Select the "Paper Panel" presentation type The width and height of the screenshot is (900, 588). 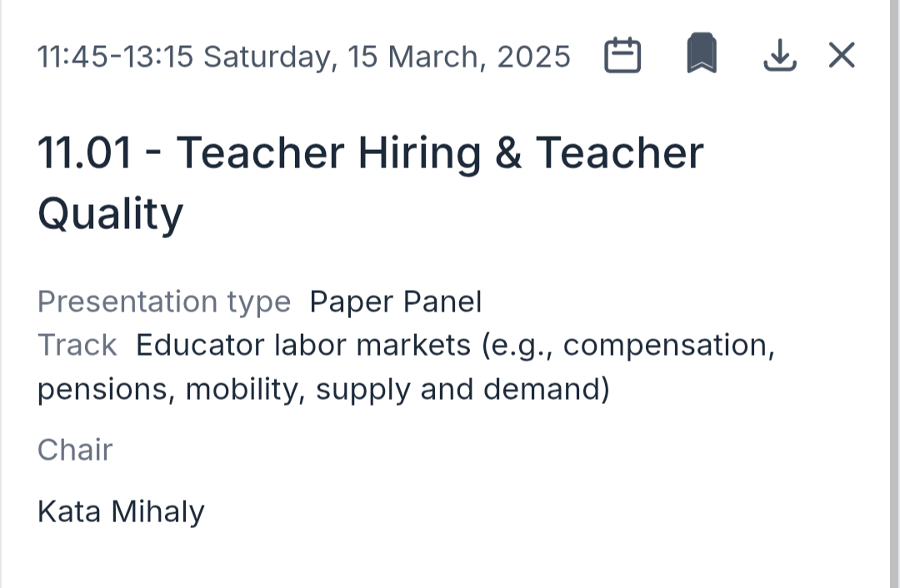click(396, 301)
